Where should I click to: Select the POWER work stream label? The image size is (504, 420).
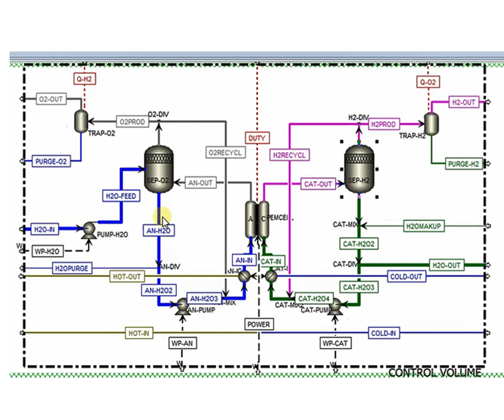click(x=259, y=324)
